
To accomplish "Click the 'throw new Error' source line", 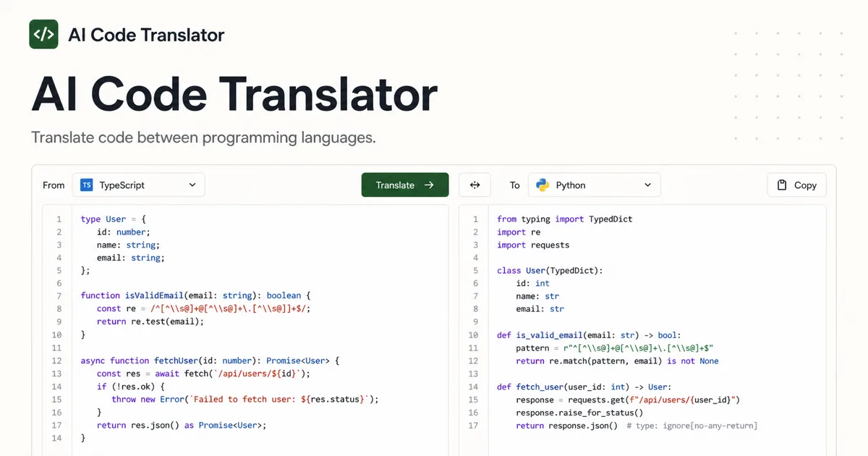I will (245, 399).
